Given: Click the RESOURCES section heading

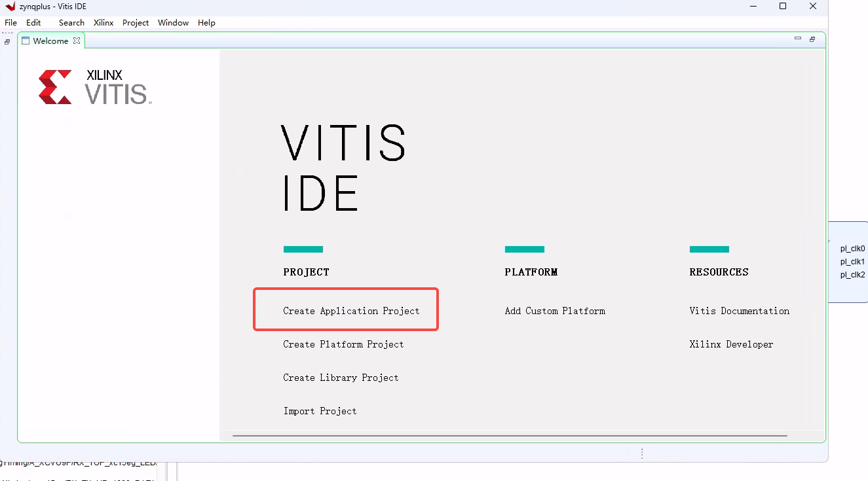Looking at the screenshot, I should click(x=719, y=272).
